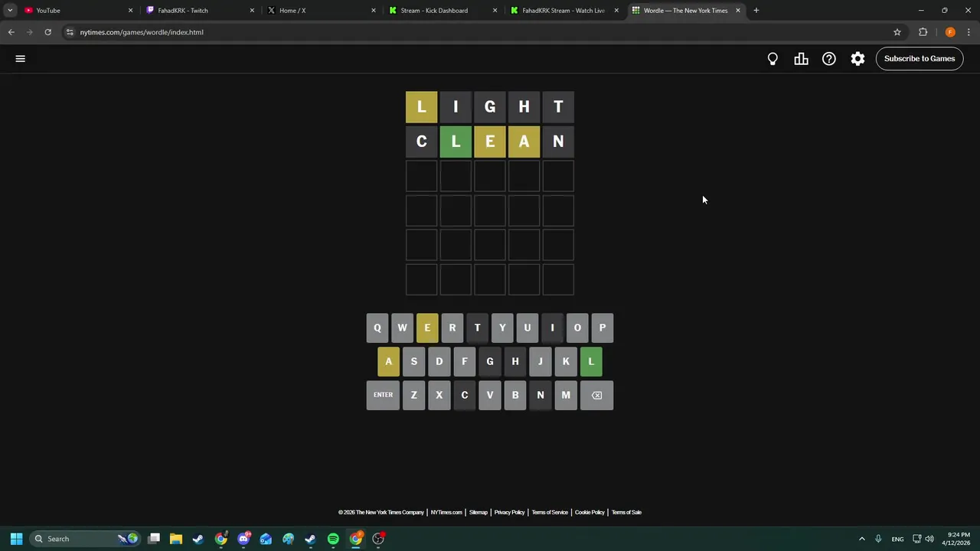The image size is (980, 551).
Task: Tap the R key on the Wordle keyboard
Action: [x=452, y=328]
